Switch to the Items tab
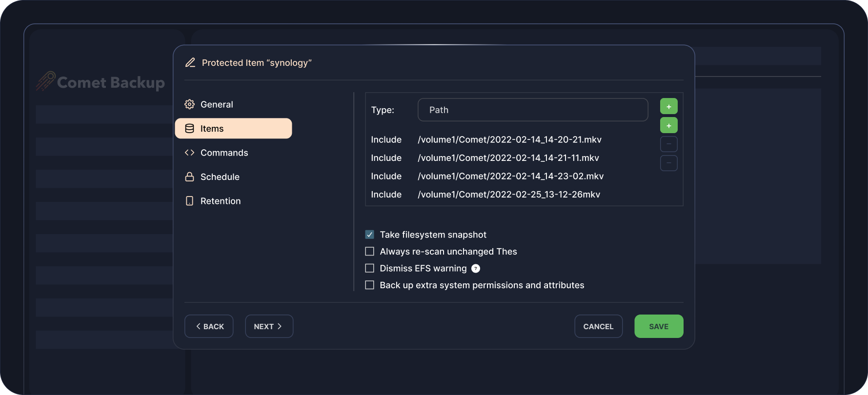The height and width of the screenshot is (395, 868). (x=233, y=129)
